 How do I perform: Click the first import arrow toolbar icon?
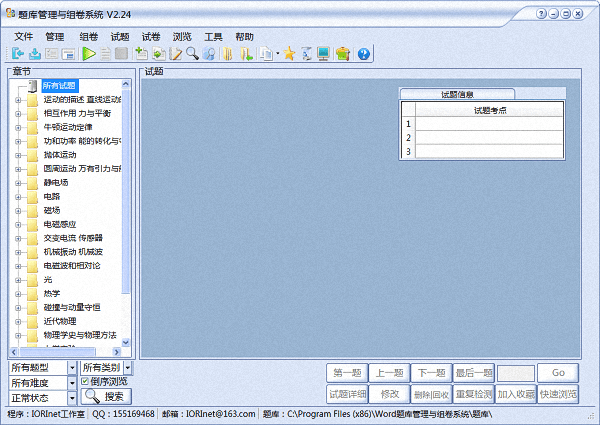tap(18, 53)
